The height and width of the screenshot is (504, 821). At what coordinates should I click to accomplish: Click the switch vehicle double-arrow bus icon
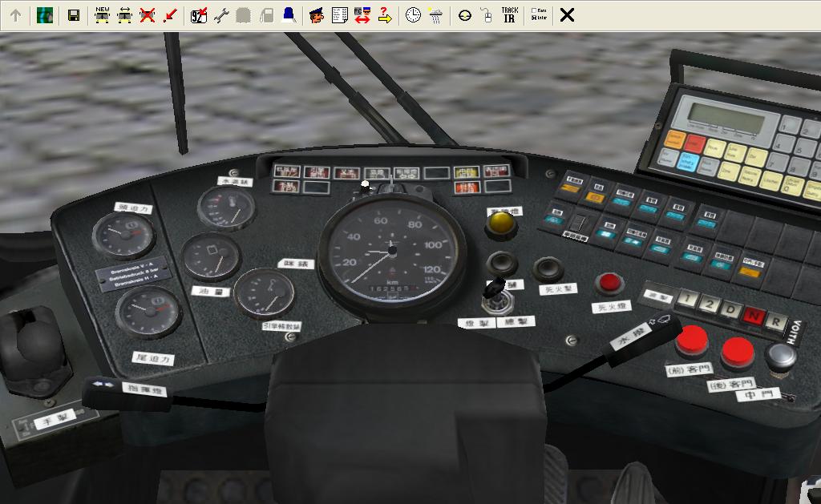[x=124, y=15]
